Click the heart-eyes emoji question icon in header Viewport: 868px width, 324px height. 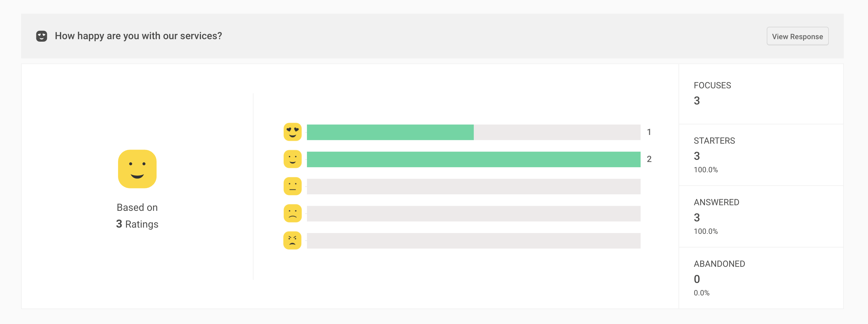[41, 36]
